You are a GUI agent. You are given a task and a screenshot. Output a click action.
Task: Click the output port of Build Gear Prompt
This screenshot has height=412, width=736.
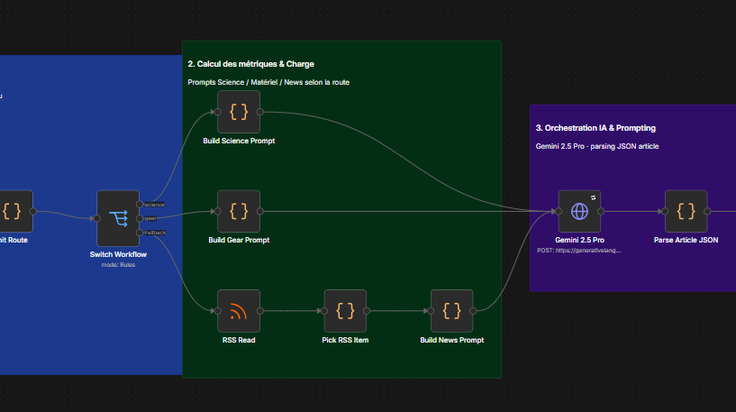tap(260, 211)
